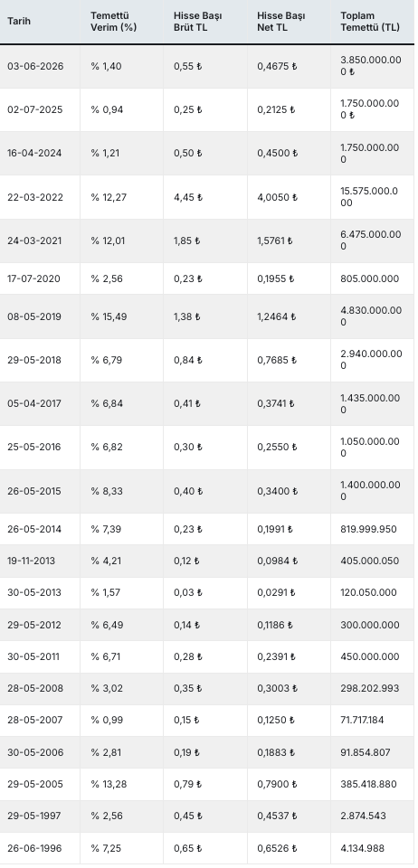
Task: Select the 26-06-1996 date cell
Action: (34, 848)
